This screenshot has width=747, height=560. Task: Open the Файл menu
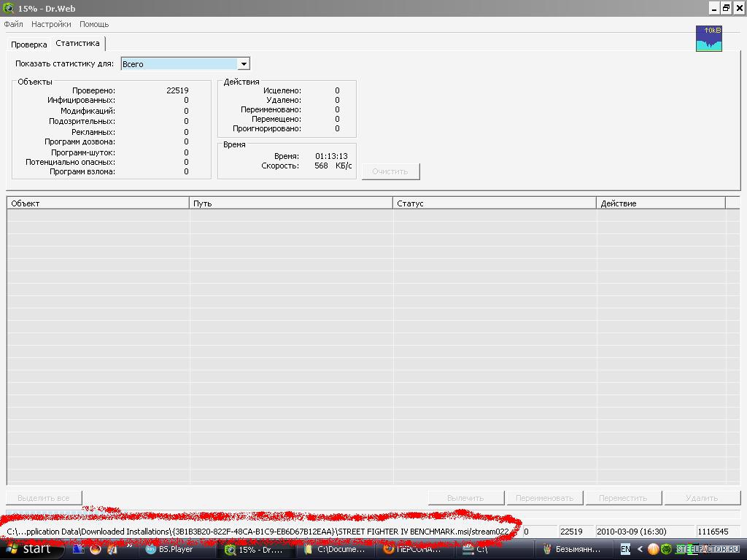click(x=14, y=24)
